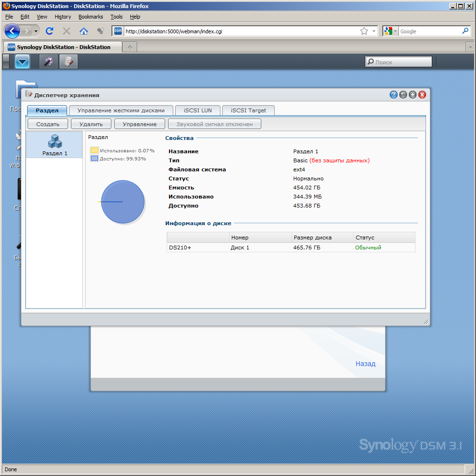The image size is (476, 476).
Task: Open the Edit menu
Action: tap(25, 17)
